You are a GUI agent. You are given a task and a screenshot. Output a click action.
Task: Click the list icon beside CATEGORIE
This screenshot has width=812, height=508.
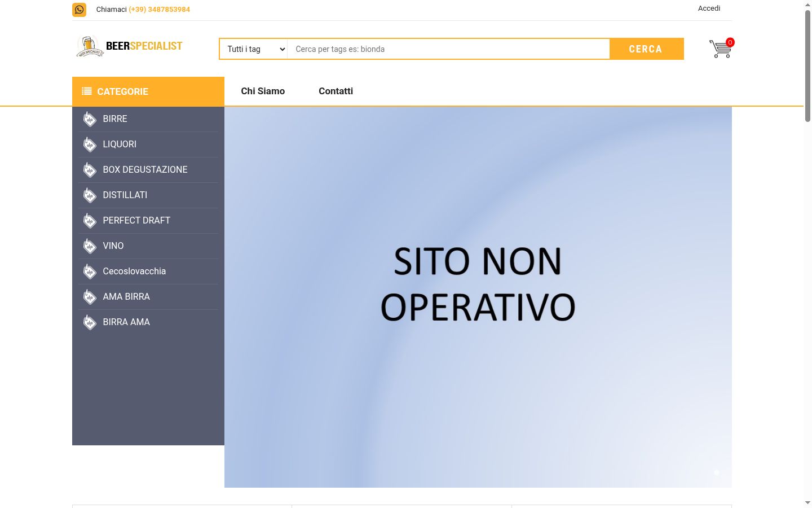(x=87, y=91)
